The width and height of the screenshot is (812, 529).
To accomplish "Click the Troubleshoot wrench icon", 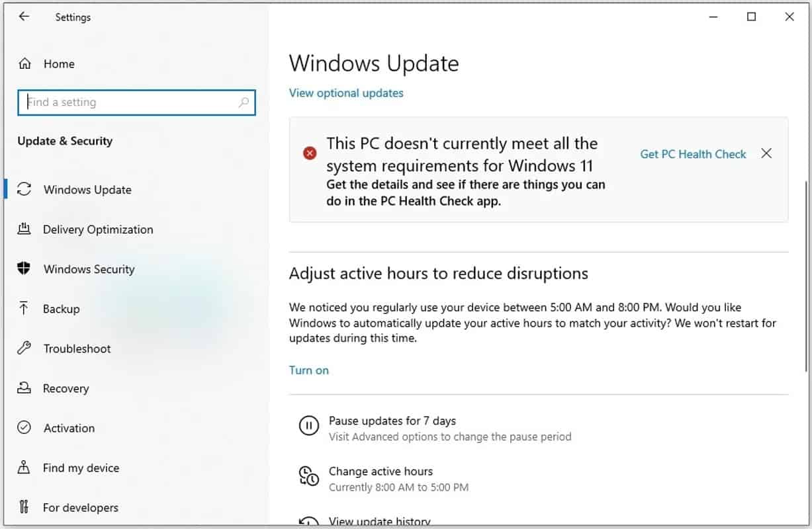I will [x=24, y=348].
